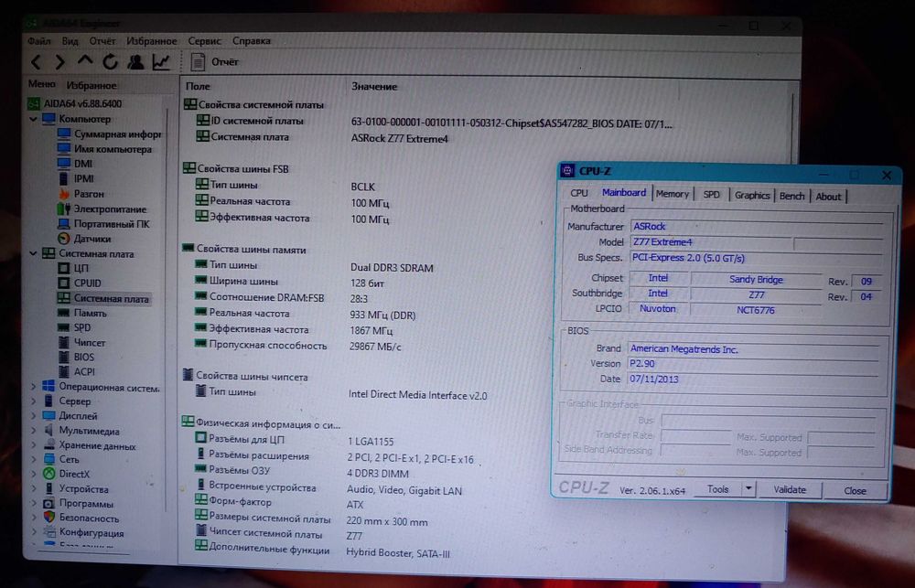Switch to SPD tab in CPU-Z
The image size is (915, 588).
(711, 195)
